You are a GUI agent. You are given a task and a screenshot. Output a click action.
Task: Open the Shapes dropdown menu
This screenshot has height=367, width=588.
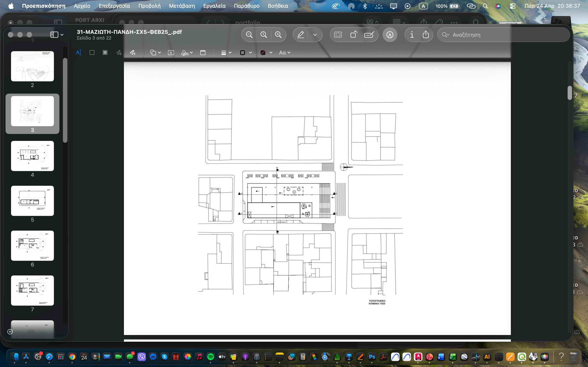click(155, 53)
